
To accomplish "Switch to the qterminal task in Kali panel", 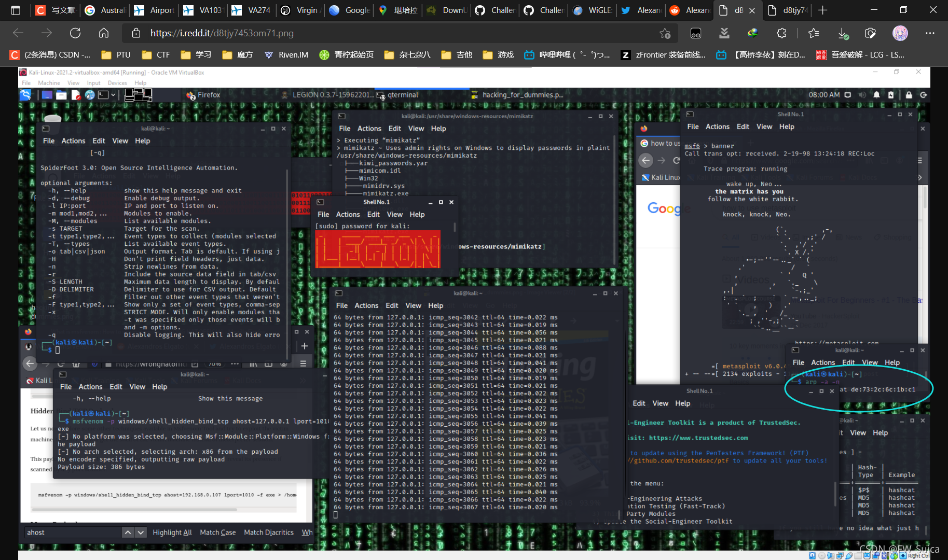I will pyautogui.click(x=399, y=95).
